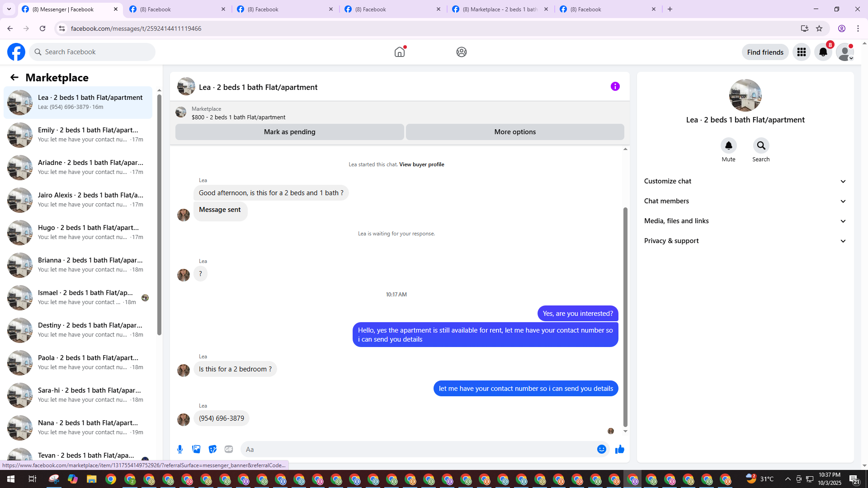Screen dimensions: 868x488
Task: Open Emily's 2 beds 1 bath conversation
Action: [x=78, y=135]
